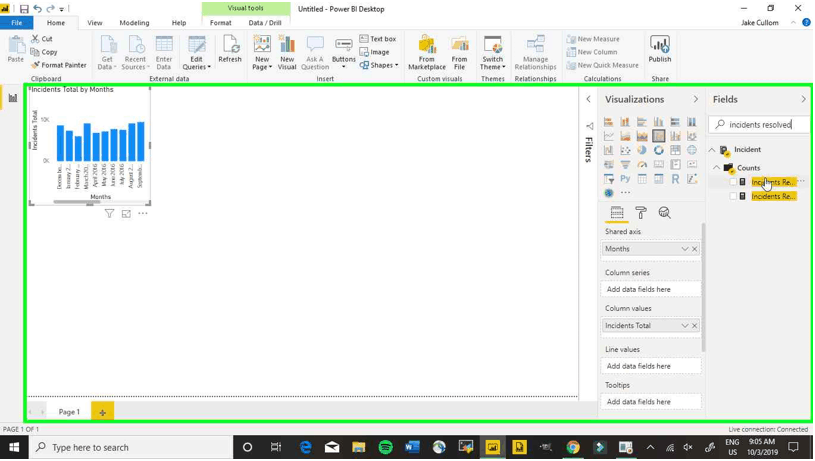Open Incidents Total field dropdown arrow
The width and height of the screenshot is (815, 461).
(x=685, y=326)
